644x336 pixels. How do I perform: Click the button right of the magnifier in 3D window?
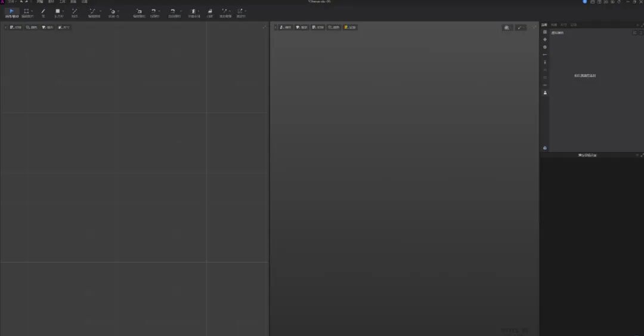coord(521,27)
